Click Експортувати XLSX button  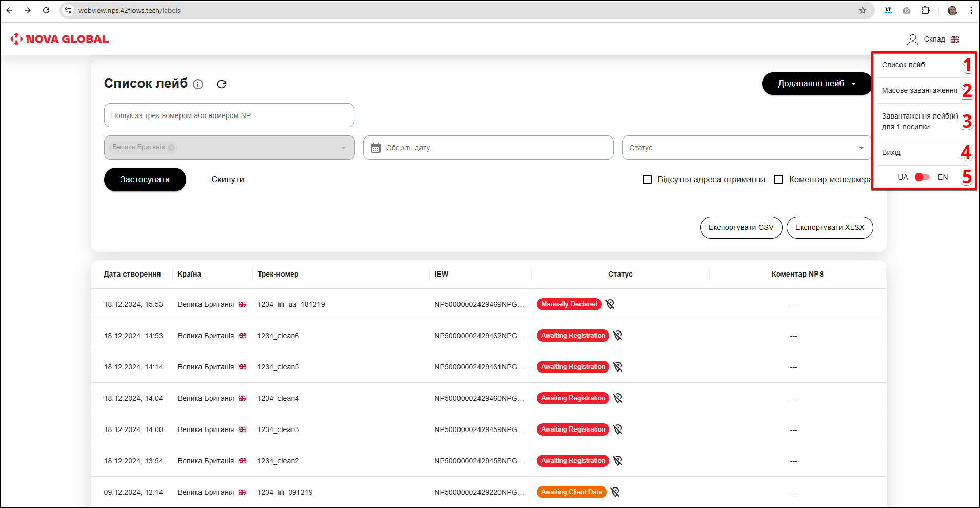830,227
